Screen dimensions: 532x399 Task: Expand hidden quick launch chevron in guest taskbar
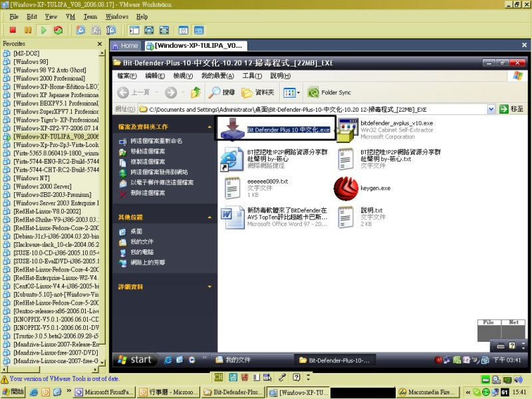click(204, 357)
